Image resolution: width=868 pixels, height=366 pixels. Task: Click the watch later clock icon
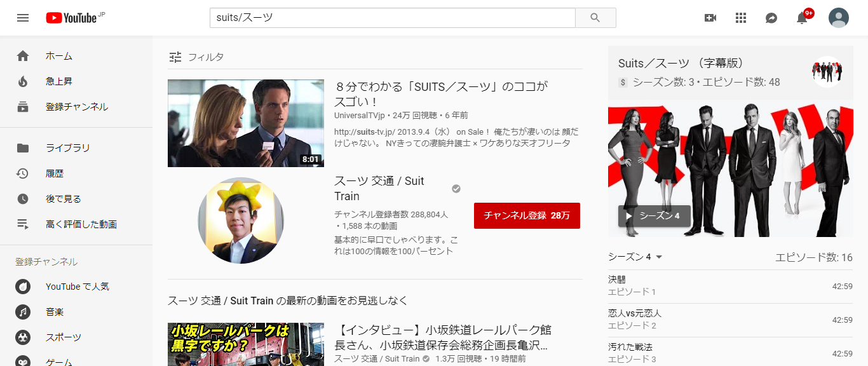tap(23, 199)
